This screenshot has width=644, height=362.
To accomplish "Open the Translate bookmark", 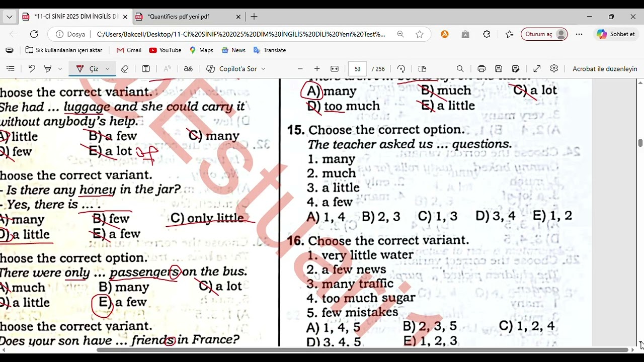I will [x=269, y=50].
